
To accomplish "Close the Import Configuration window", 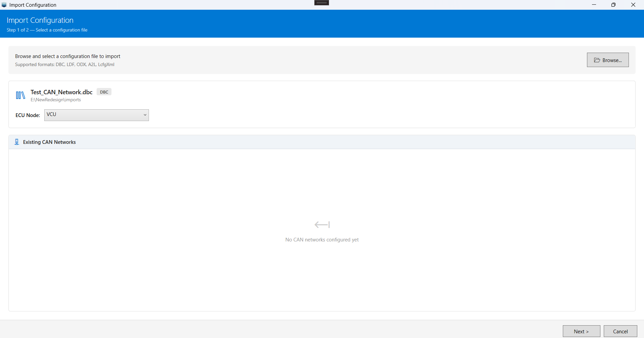I will pos(633,5).
